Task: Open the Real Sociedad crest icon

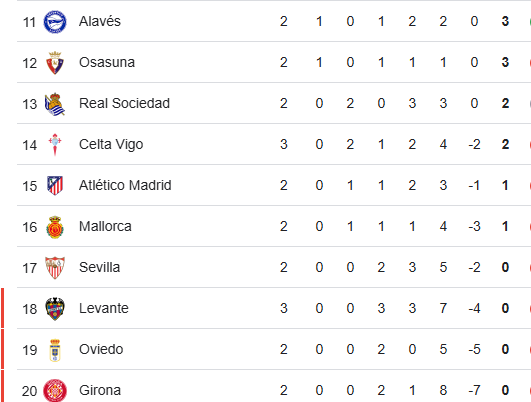Action: (55, 104)
